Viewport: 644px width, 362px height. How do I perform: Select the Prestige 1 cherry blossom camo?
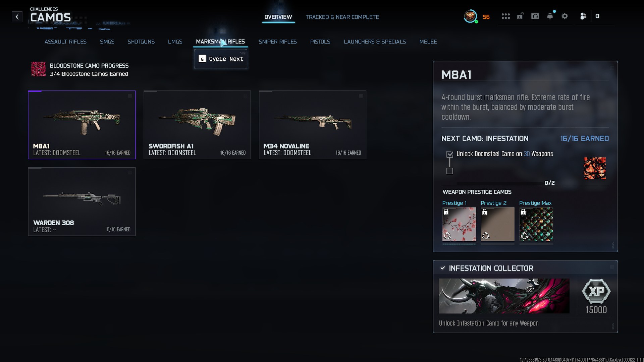(x=459, y=224)
